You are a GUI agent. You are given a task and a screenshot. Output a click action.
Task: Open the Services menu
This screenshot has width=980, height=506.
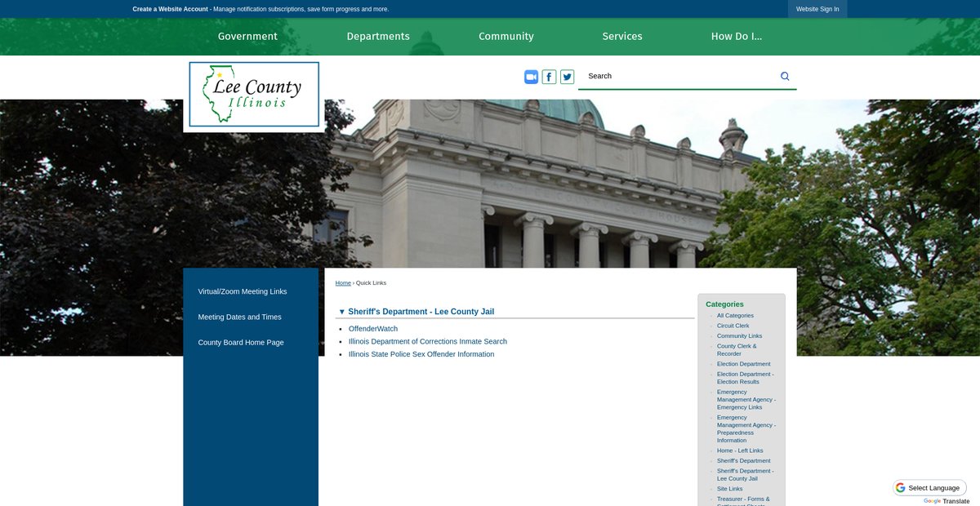pos(622,37)
